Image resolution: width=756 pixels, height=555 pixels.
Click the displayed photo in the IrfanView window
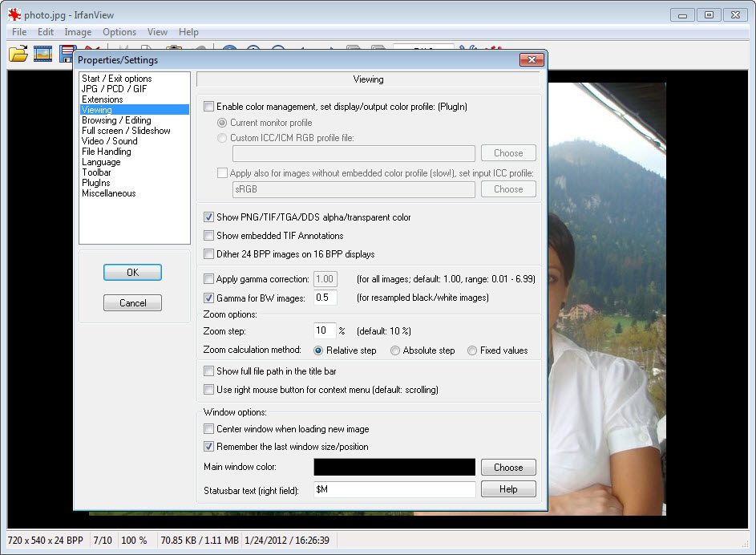coord(607,299)
